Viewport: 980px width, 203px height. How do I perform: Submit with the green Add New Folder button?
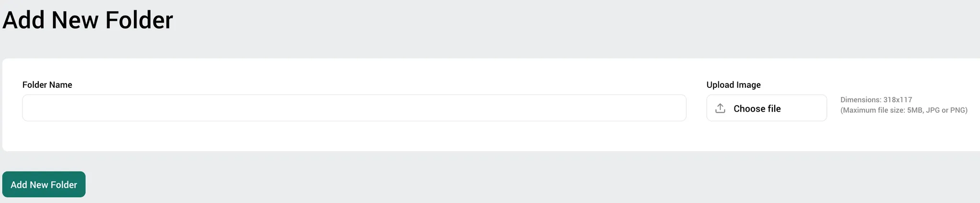tap(44, 184)
